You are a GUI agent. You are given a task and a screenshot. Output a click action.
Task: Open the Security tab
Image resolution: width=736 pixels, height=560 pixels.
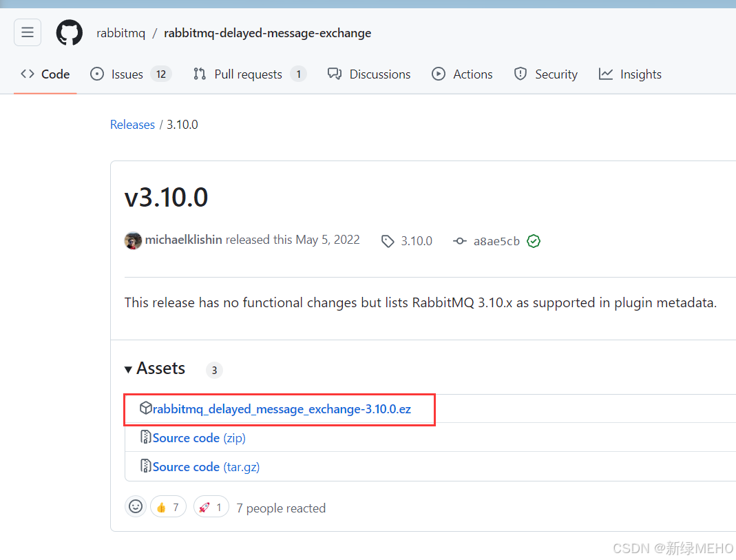coord(546,74)
